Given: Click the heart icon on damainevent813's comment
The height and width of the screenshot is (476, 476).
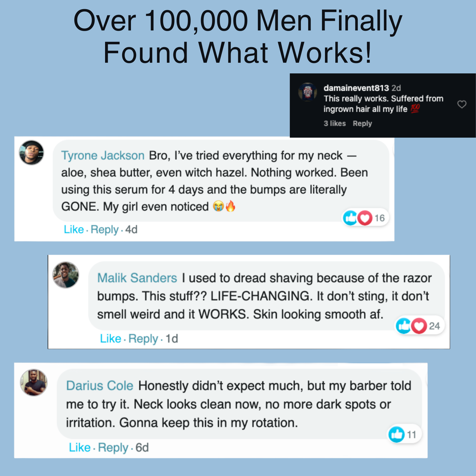Looking at the screenshot, I should click(x=462, y=104).
